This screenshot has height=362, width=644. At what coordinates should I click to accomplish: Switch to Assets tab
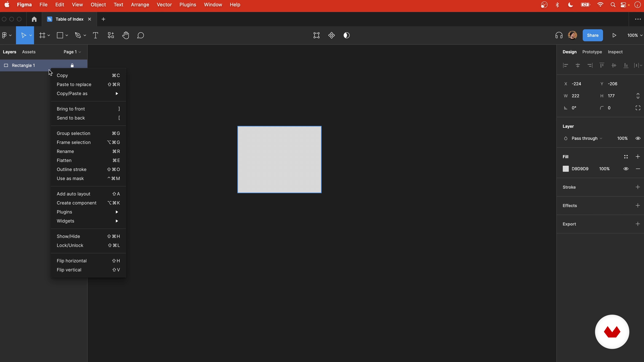tap(29, 52)
